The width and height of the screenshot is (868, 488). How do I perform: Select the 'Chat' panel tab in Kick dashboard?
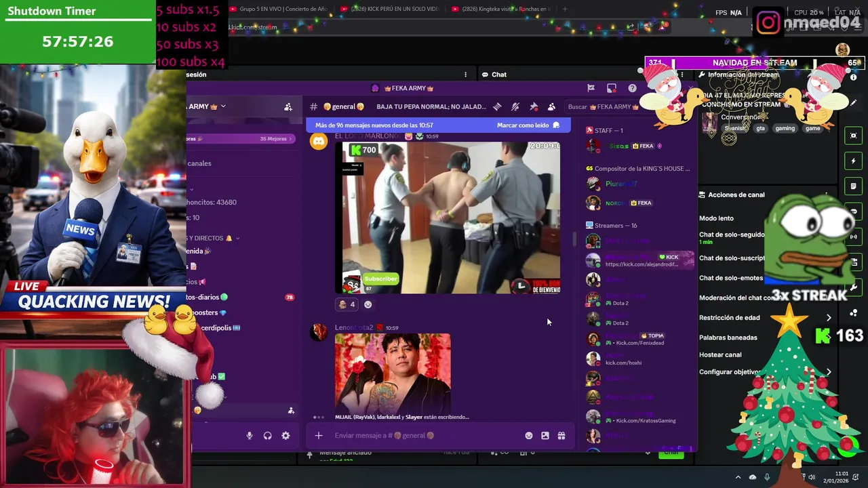[x=494, y=75]
